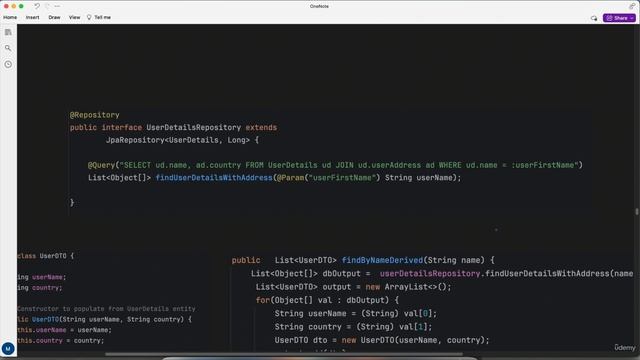Open recent notes clock icon

8,64
